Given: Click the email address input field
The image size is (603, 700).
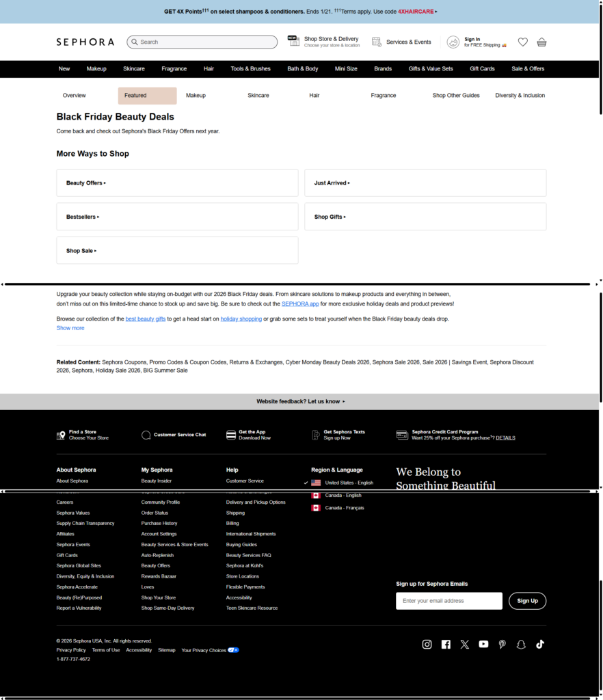Looking at the screenshot, I should pos(448,601).
